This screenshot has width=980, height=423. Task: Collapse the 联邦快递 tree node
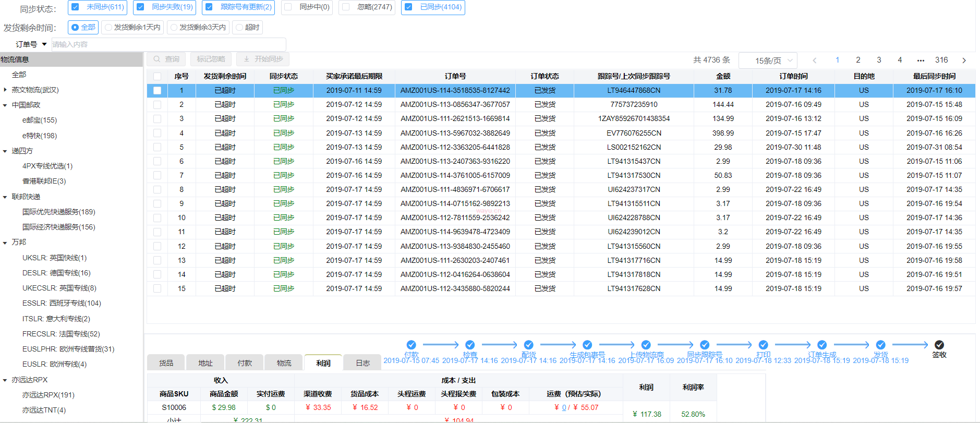(x=5, y=197)
